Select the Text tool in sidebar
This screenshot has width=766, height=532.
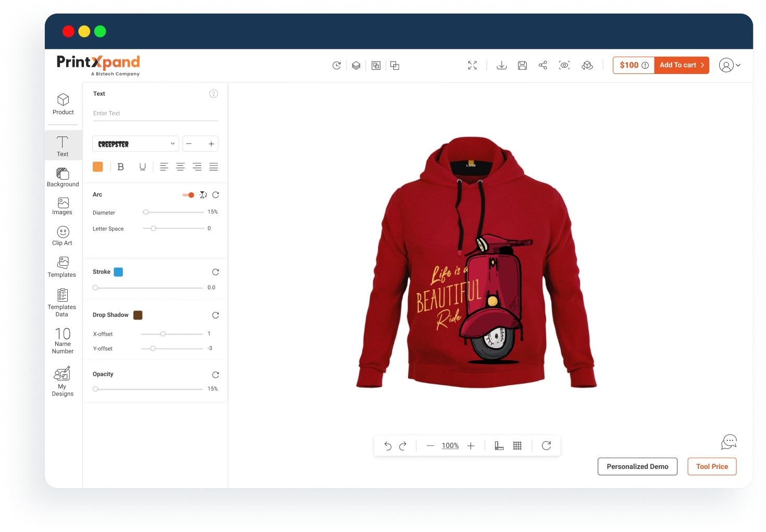pos(63,146)
